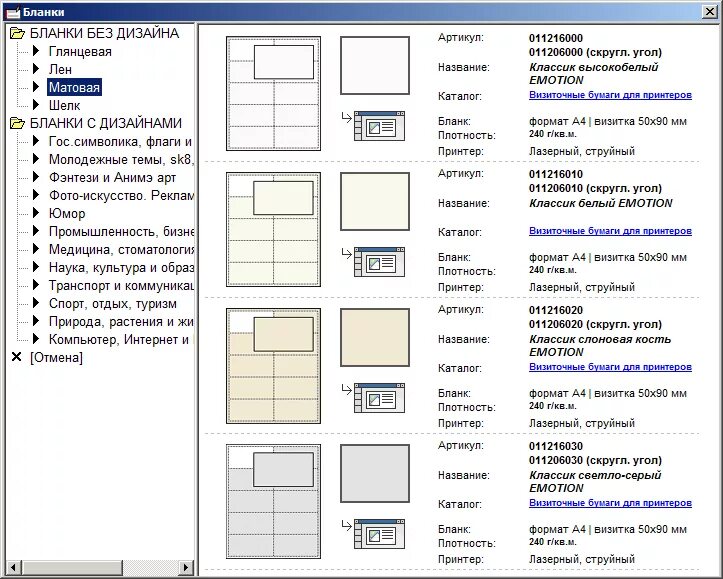Click the X icon beside [Отмена]

[17, 357]
